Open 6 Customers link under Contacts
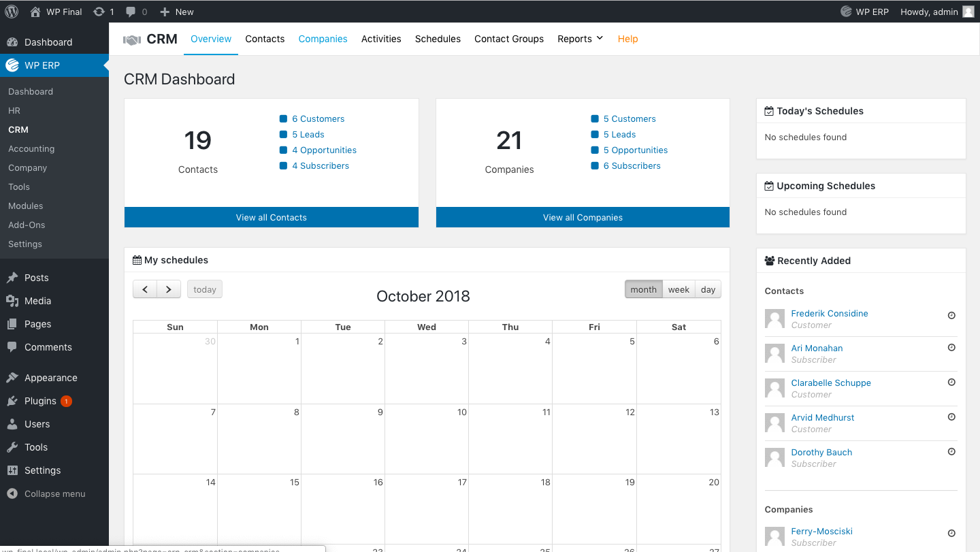 tap(318, 118)
